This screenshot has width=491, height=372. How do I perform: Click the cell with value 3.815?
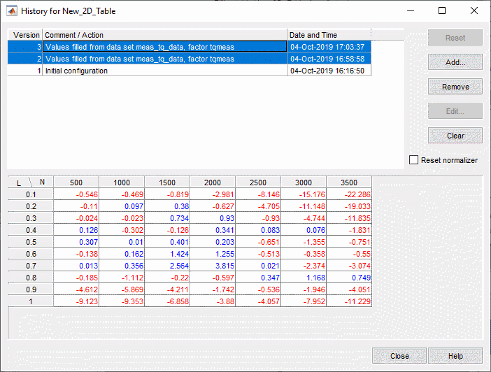click(212, 266)
